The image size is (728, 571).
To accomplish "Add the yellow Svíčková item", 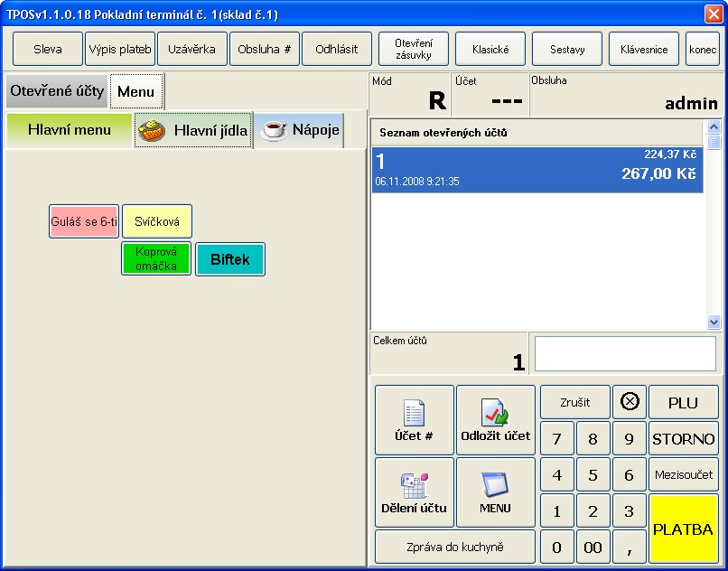I will click(x=157, y=221).
